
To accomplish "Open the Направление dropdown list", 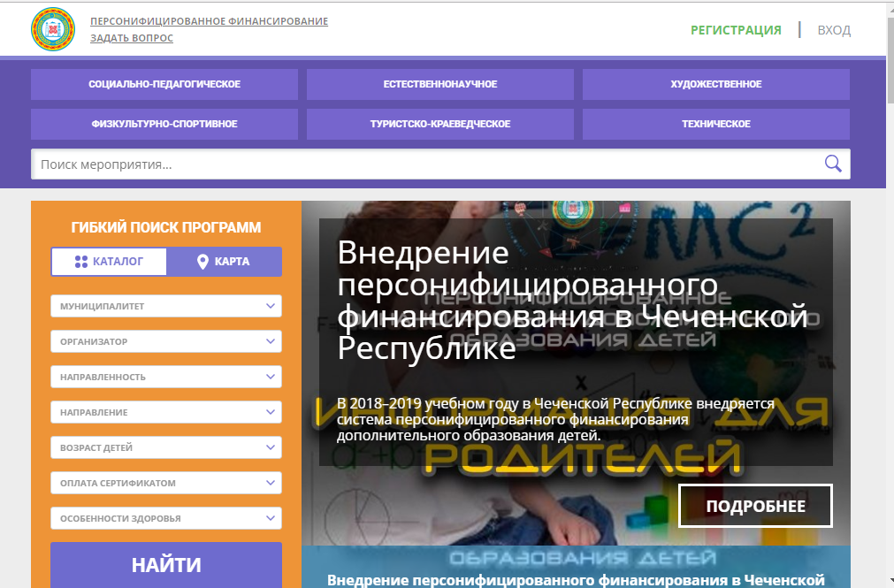I will pyautogui.click(x=166, y=412).
